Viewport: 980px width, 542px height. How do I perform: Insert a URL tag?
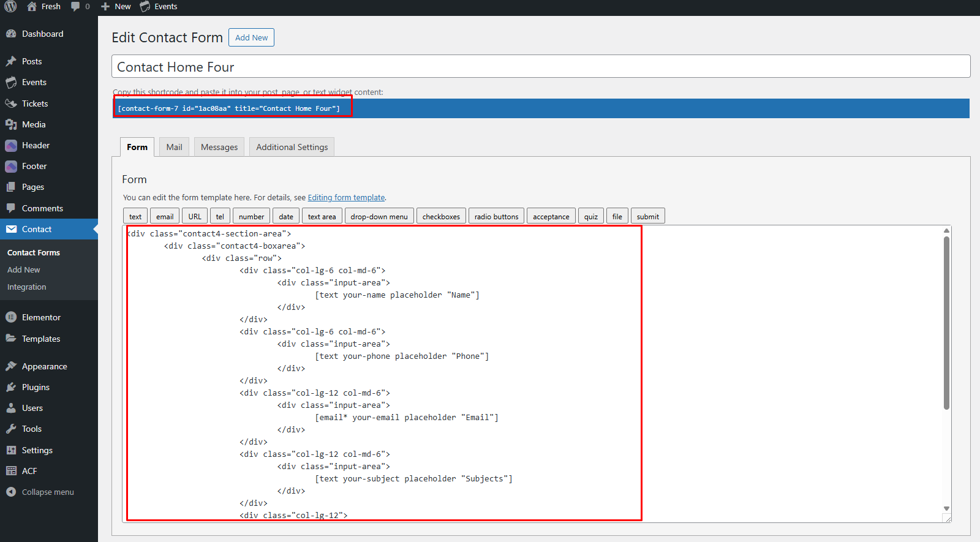click(195, 216)
